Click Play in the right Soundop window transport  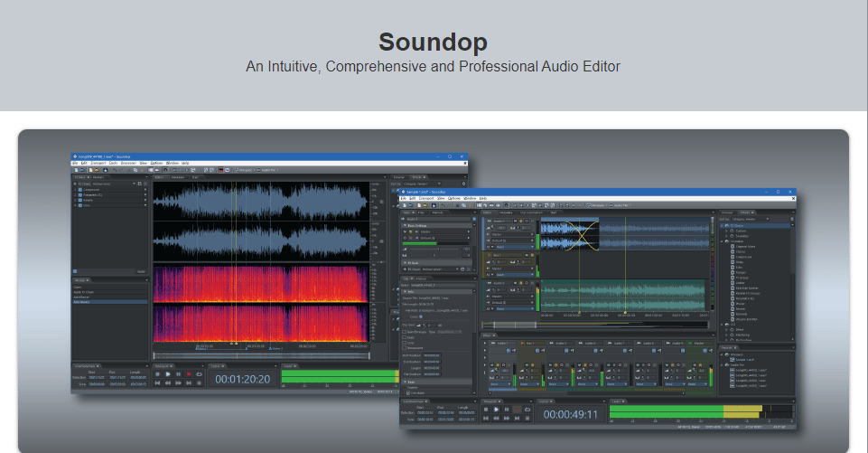(496, 410)
